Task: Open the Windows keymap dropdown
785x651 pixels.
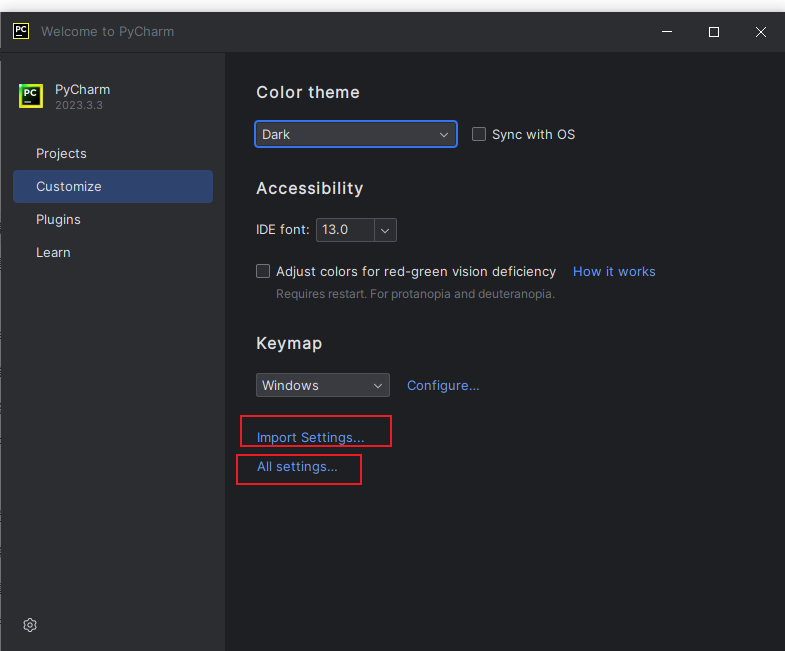Action: click(322, 385)
